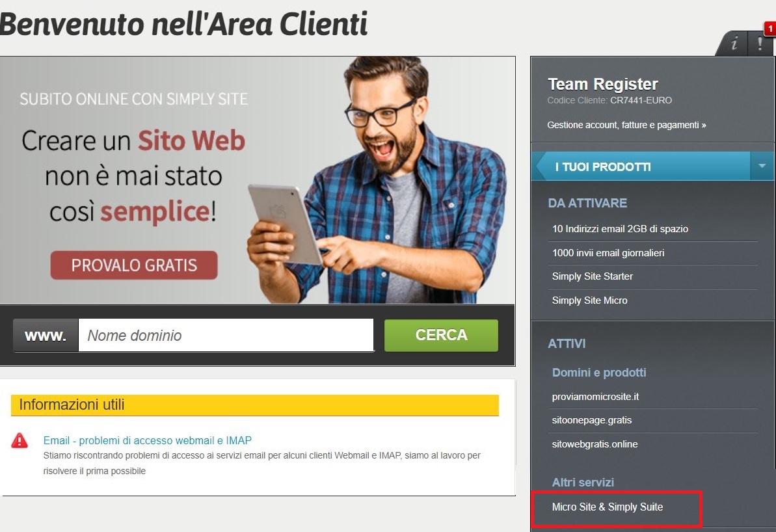Image resolution: width=776 pixels, height=532 pixels.
Task: Open Email problemi di accesso webmail link
Action: 148,440
